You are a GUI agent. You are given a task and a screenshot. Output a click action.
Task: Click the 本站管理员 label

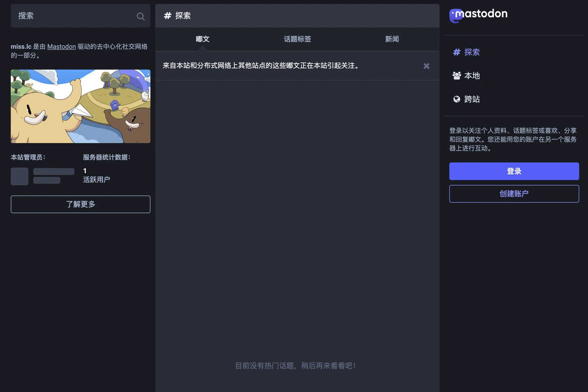pyautogui.click(x=28, y=157)
